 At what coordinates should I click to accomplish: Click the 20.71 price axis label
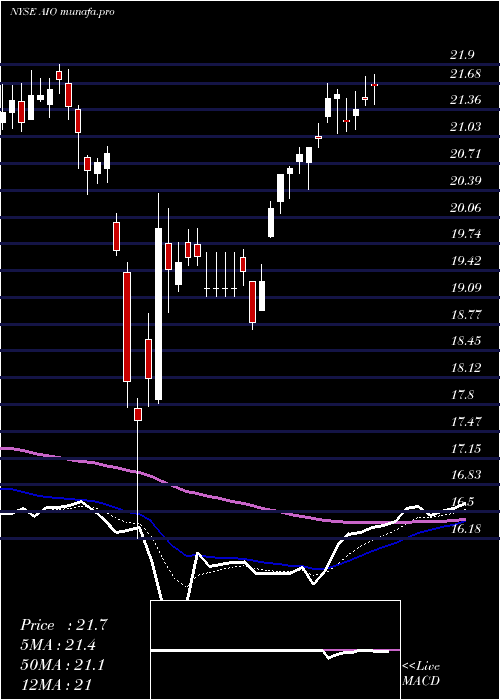coord(466,154)
